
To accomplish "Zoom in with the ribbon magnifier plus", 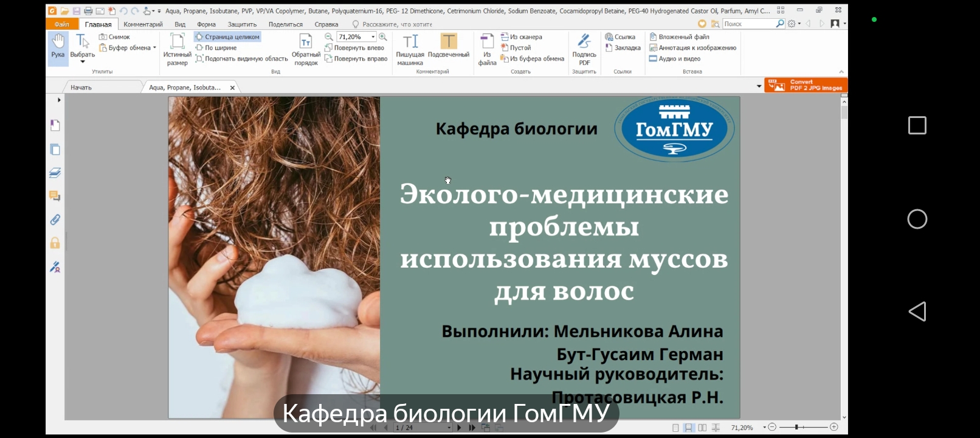I will pyautogui.click(x=383, y=37).
